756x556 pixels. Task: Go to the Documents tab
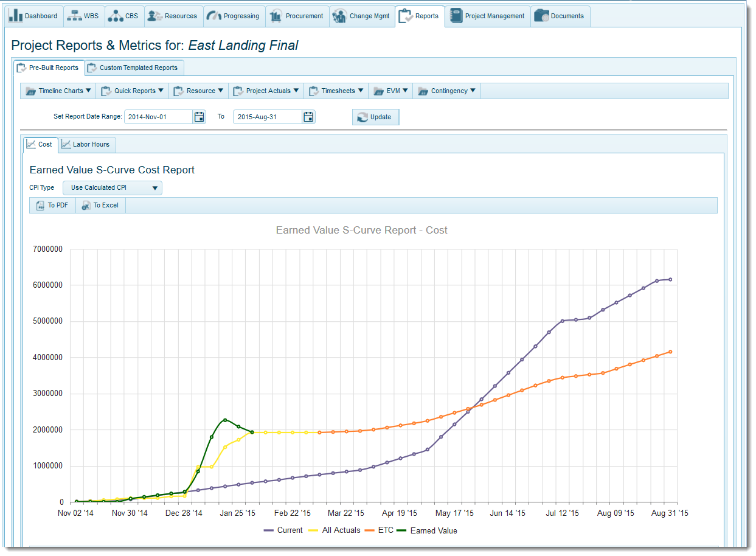point(560,16)
